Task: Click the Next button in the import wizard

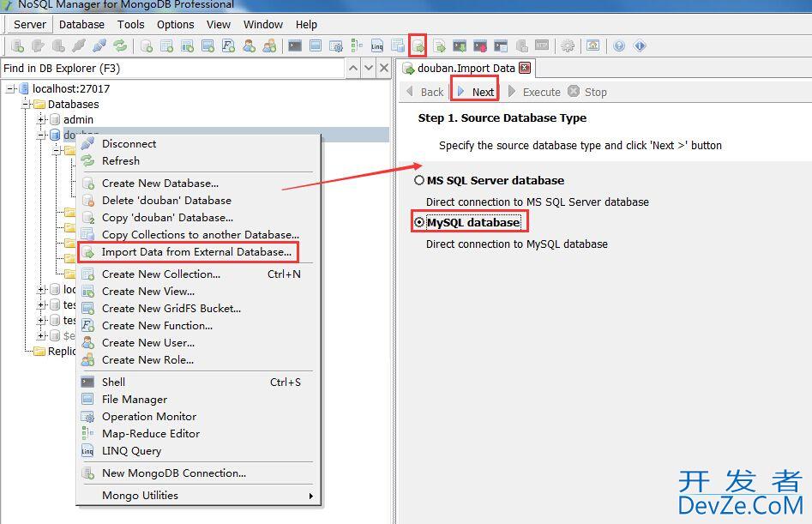Action: 476,92
